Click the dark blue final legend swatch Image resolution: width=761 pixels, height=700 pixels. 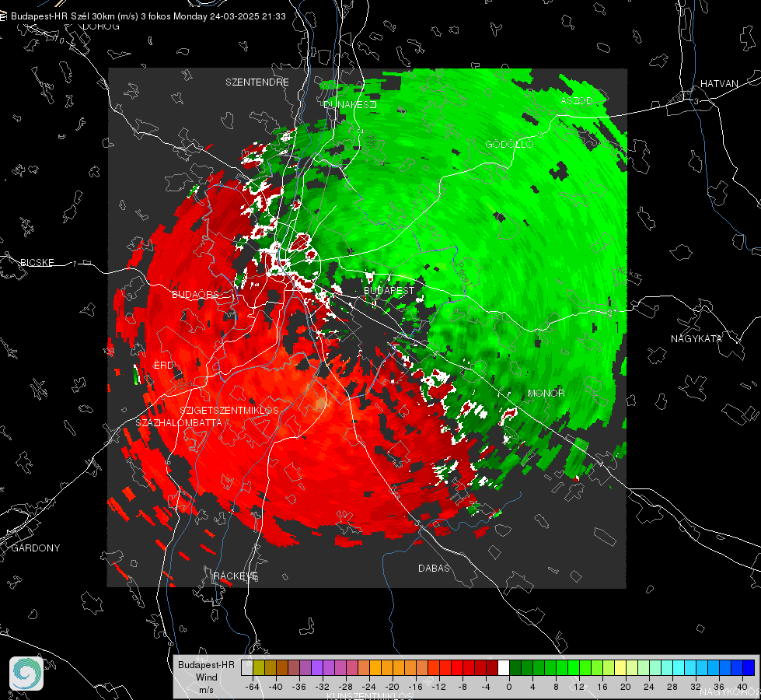point(749,668)
